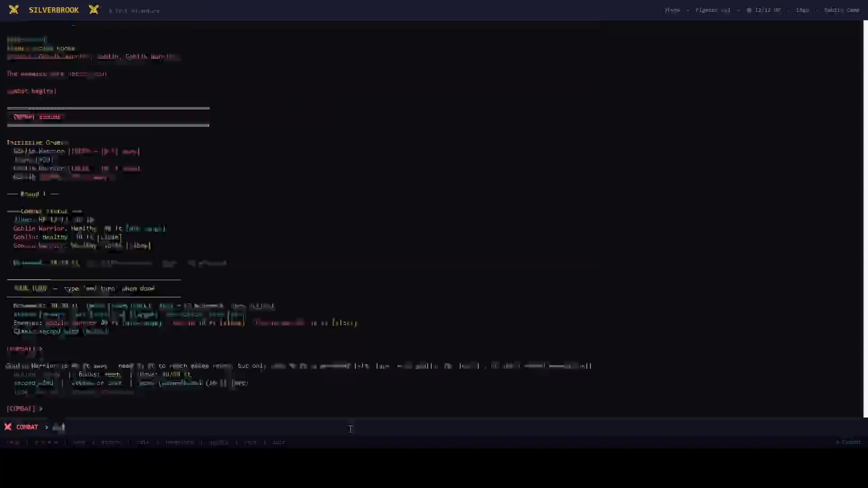Image resolution: width=868 pixels, height=488 pixels.
Task: Click the 12/12 HP indicator
Action: coord(768,10)
